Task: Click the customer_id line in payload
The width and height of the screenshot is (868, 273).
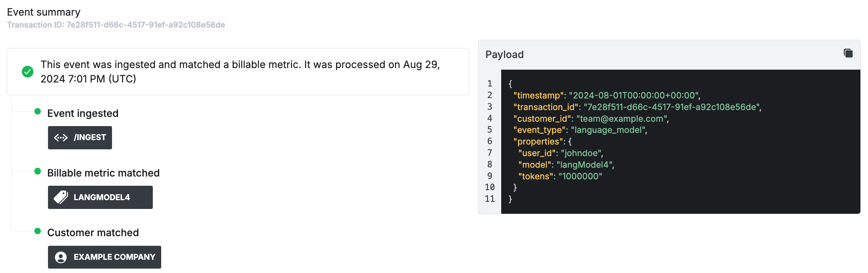Action: pos(591,118)
